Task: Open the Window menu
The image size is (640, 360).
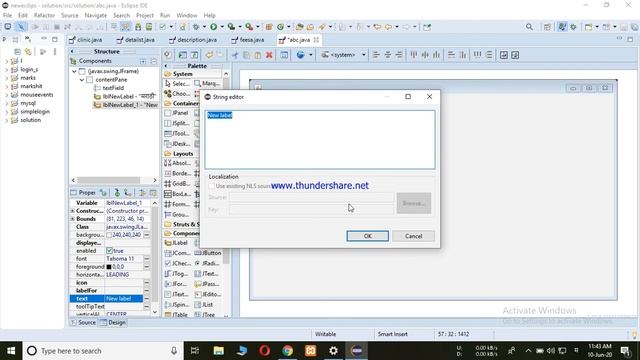Action: coord(187,16)
